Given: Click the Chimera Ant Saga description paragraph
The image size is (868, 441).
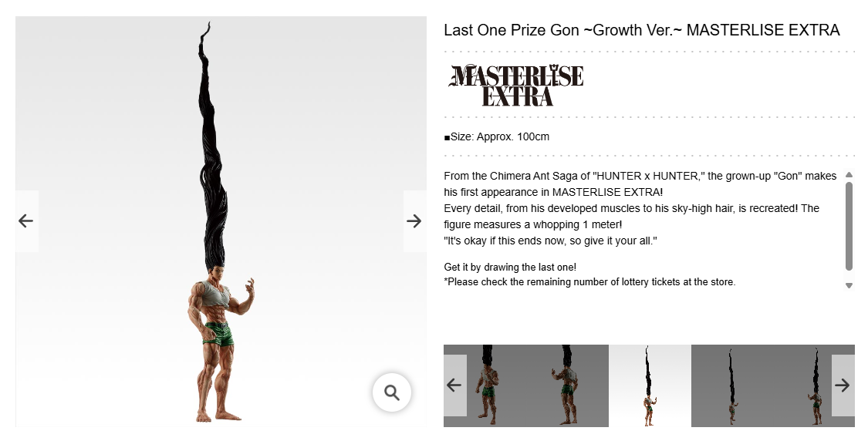Looking at the screenshot, I should [640, 209].
